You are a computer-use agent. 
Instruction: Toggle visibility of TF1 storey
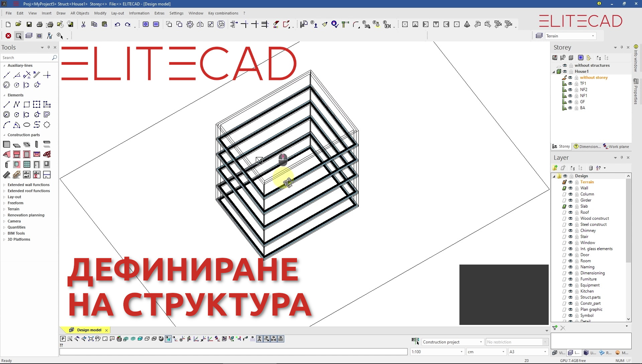click(570, 83)
